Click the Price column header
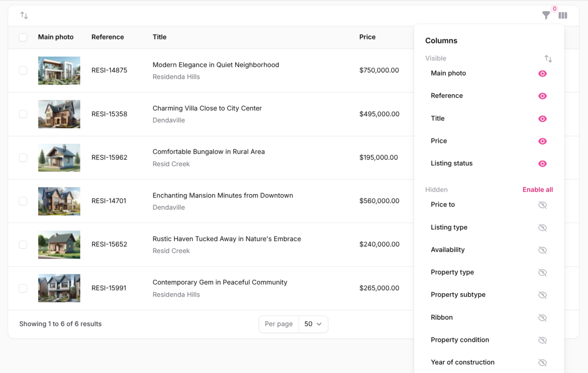Screen dimensions: 588x373 point(367,37)
